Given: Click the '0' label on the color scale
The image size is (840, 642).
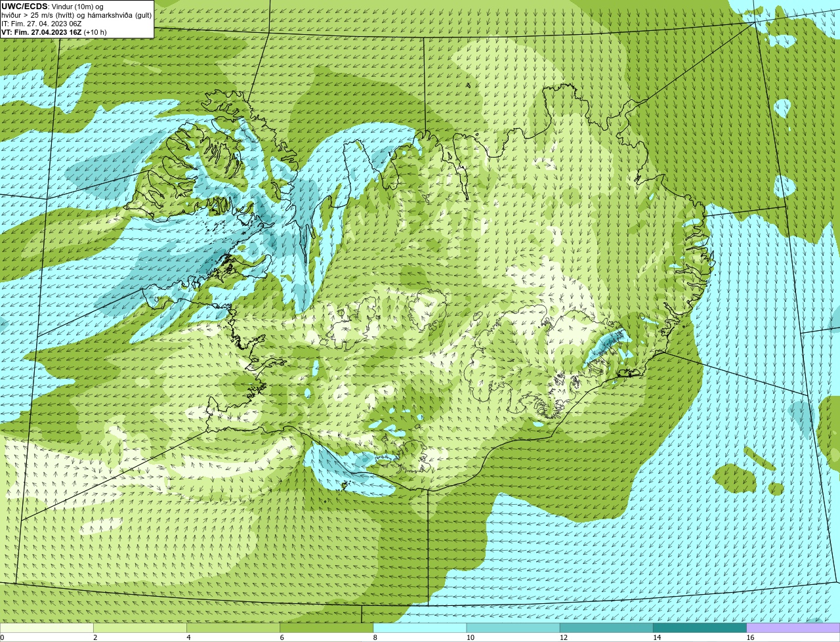Looking at the screenshot, I should click(x=2, y=637).
